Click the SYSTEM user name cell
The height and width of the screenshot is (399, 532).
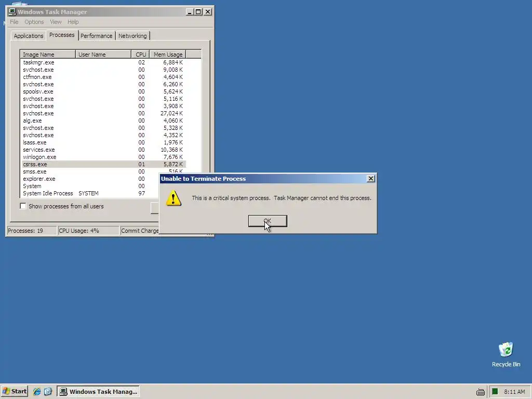tap(88, 193)
